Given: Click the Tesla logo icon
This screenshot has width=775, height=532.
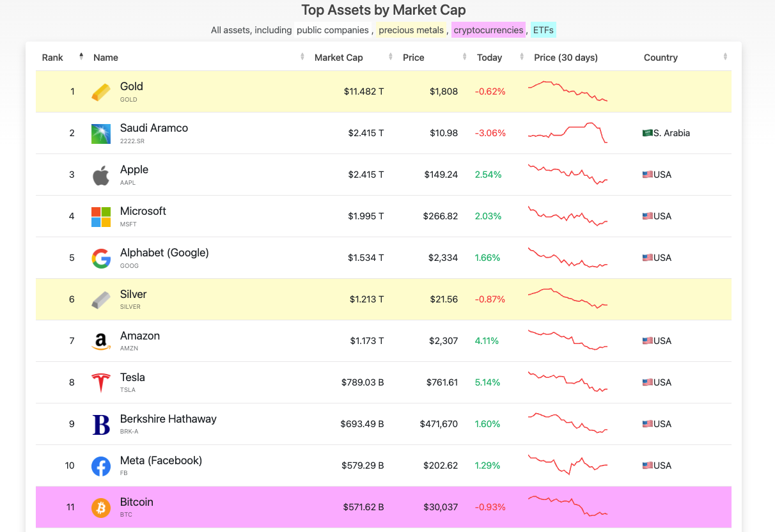Looking at the screenshot, I should pos(101,382).
